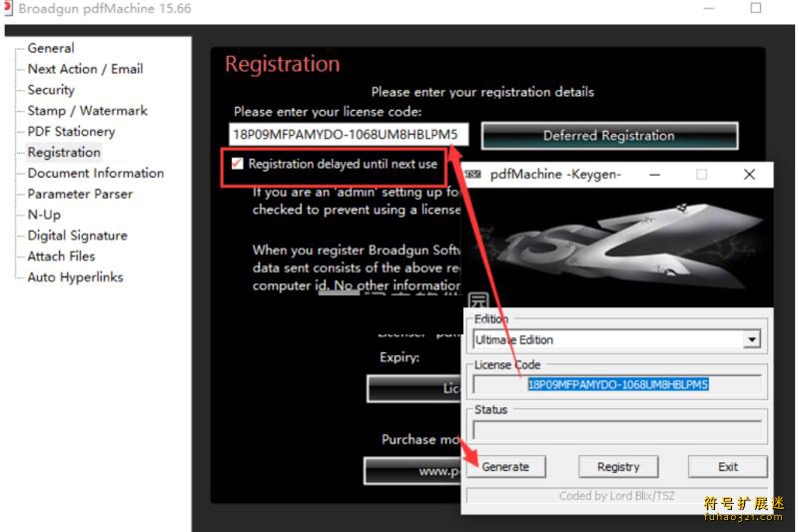Click the Ultimate Edition combo box
799x532 pixels.
click(x=609, y=340)
